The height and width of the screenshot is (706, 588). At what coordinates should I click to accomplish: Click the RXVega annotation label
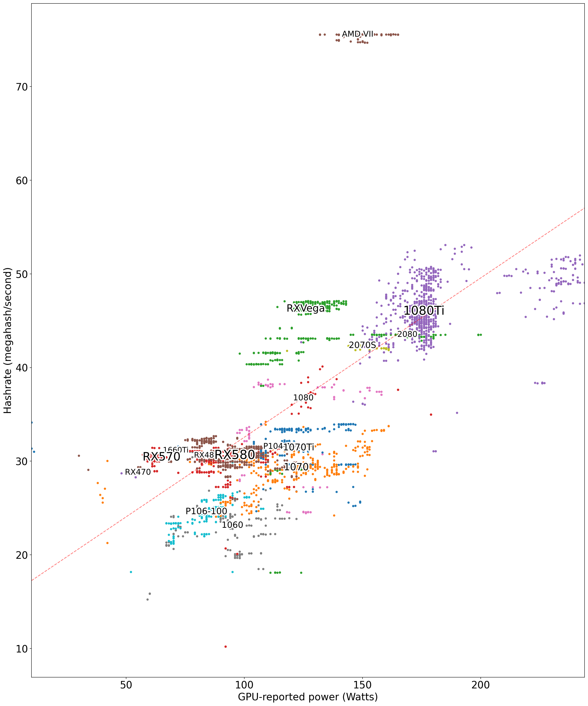(x=306, y=308)
